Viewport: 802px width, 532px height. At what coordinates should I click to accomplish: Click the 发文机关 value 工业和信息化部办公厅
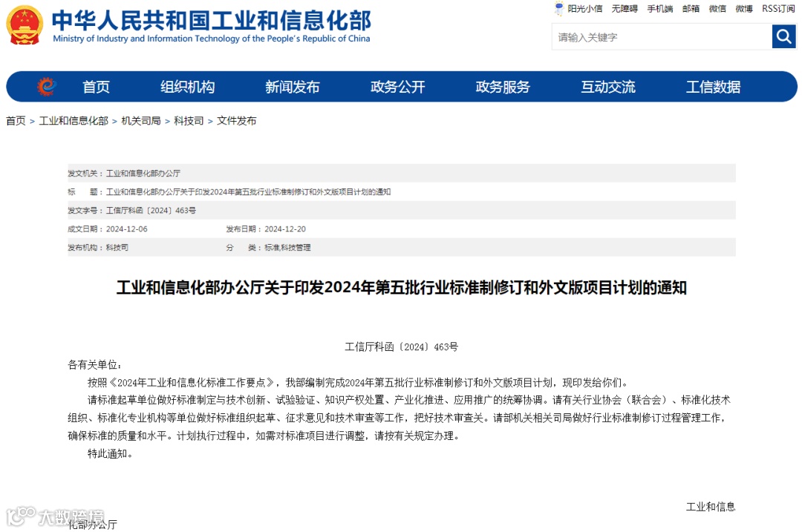tap(143, 173)
